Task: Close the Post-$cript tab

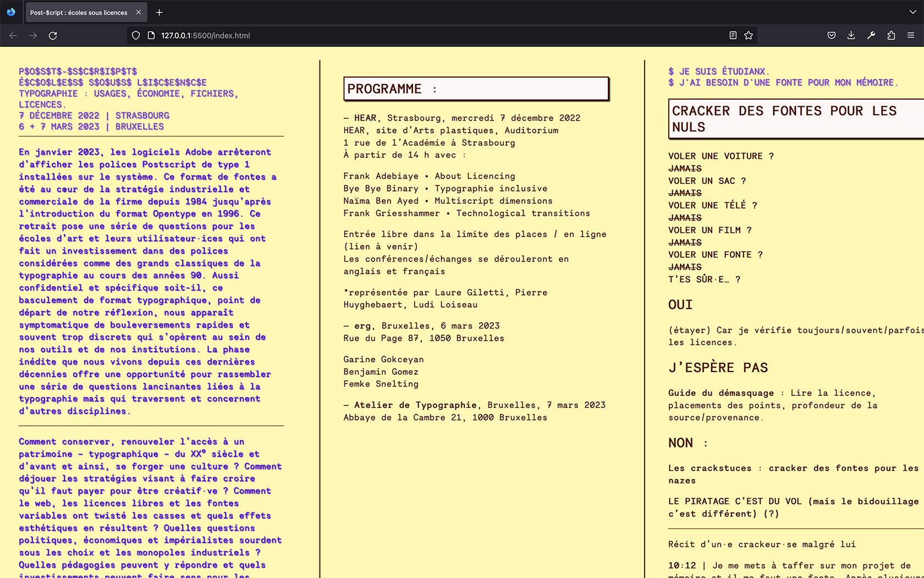Action: point(139,12)
